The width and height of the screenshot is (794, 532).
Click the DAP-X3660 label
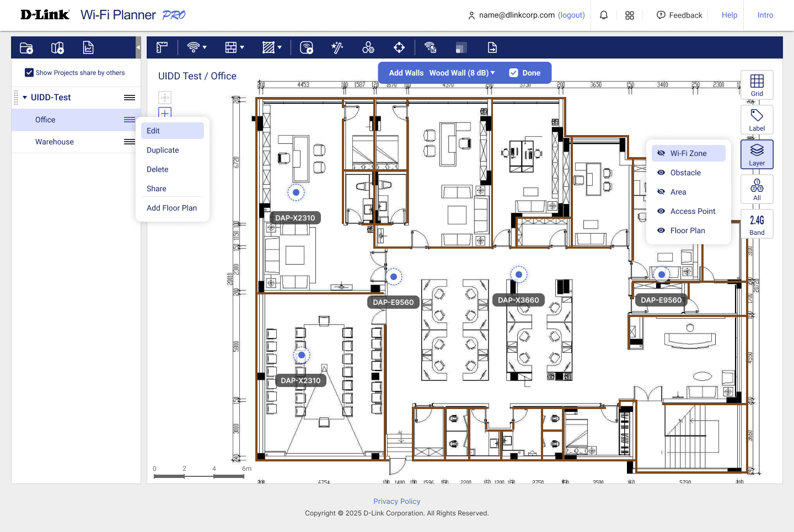(x=518, y=300)
